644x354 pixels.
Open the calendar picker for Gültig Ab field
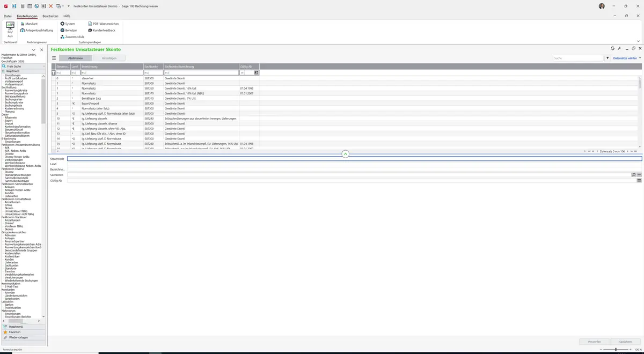tap(639, 181)
